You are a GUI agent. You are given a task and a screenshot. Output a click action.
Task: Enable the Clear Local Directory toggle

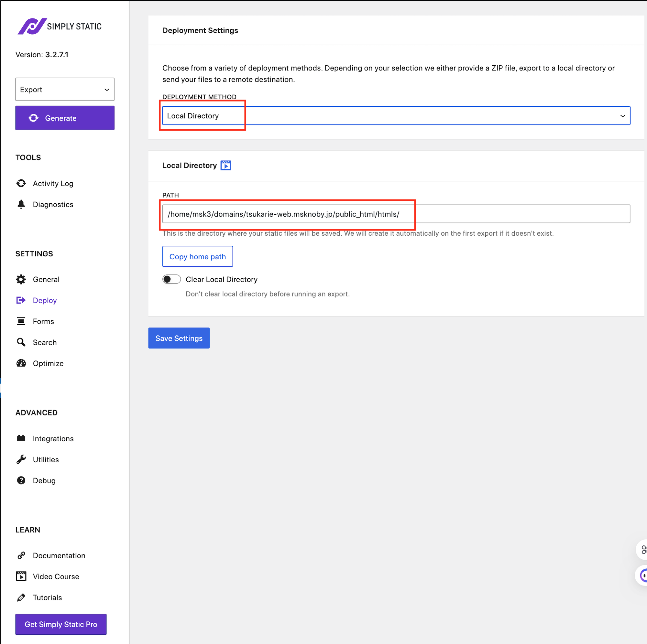point(171,279)
